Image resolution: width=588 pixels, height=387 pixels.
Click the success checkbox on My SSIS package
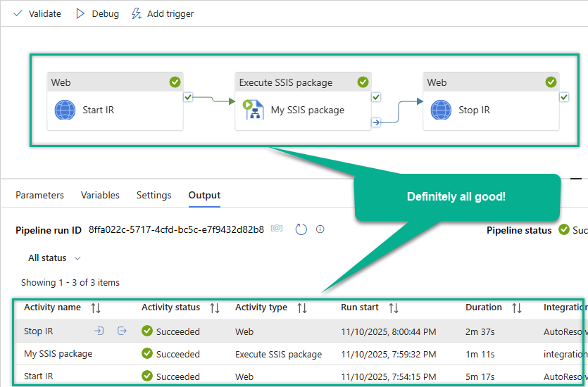(376, 97)
